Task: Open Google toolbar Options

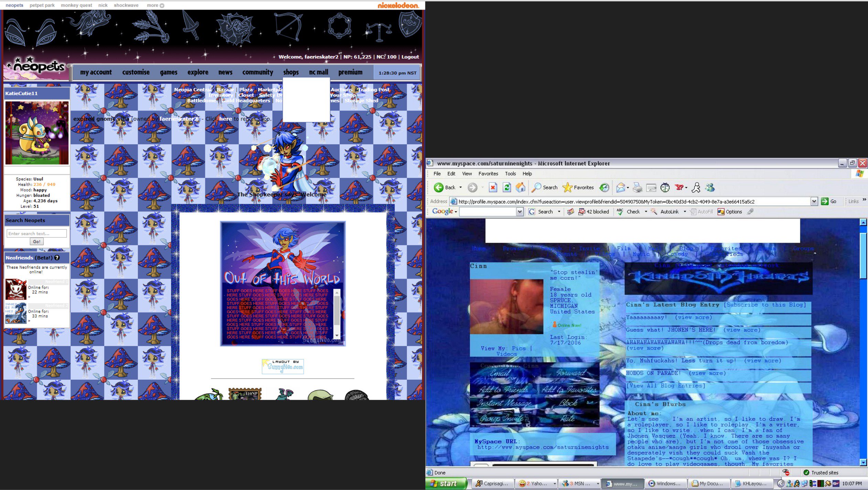Action: (x=729, y=212)
